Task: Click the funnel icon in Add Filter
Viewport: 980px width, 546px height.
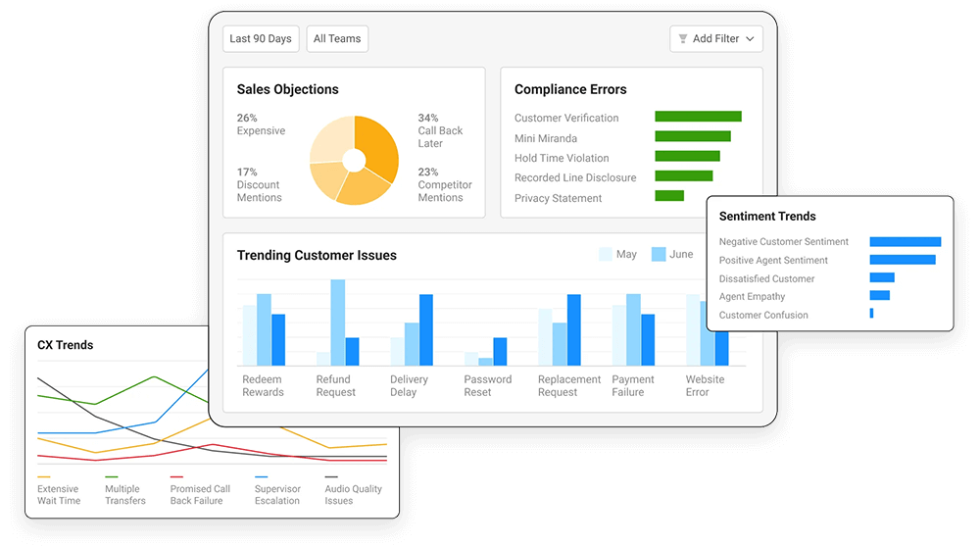Action: pyautogui.click(x=683, y=39)
